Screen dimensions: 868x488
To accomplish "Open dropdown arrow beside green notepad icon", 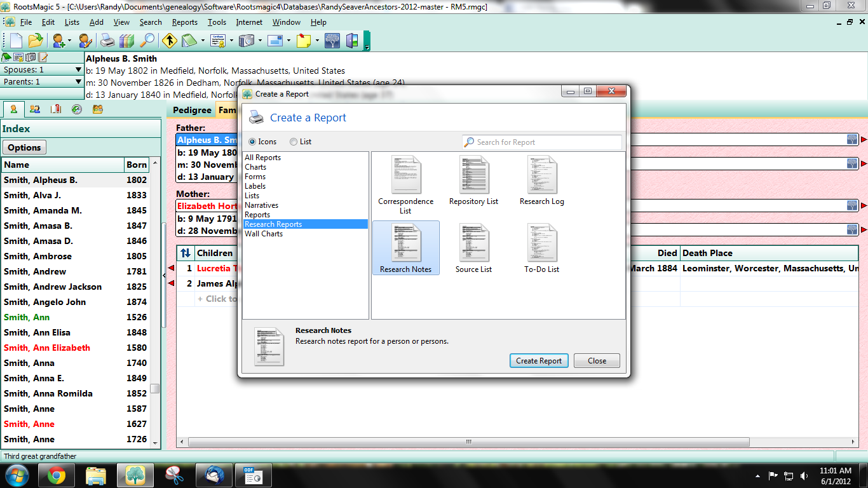I will click(203, 41).
